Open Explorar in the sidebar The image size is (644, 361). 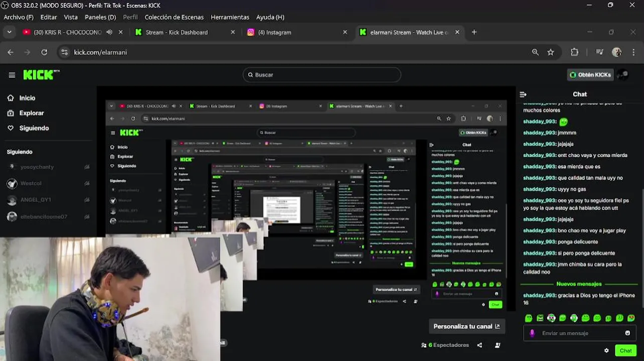point(26,113)
